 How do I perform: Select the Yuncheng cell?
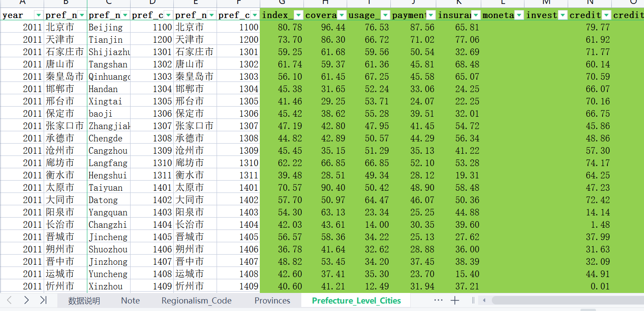click(x=109, y=274)
